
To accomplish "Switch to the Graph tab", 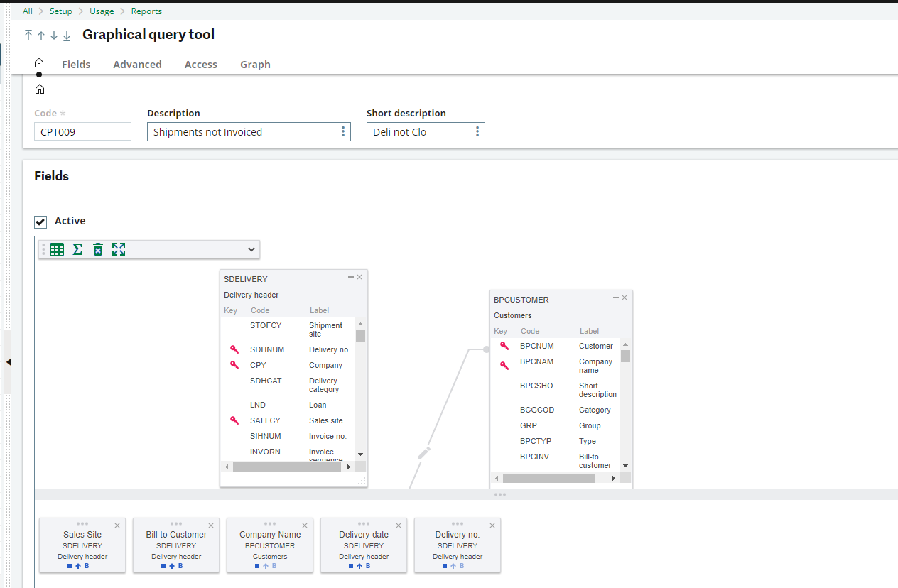I will click(x=255, y=64).
